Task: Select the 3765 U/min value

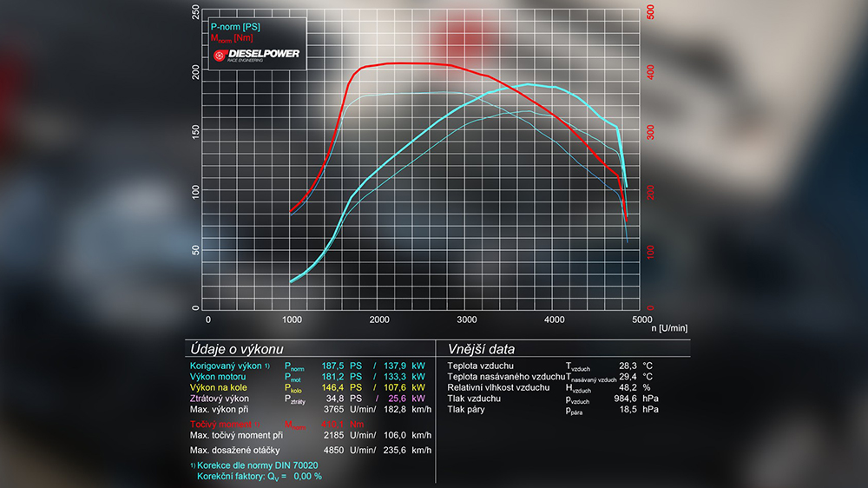Action: tap(349, 410)
